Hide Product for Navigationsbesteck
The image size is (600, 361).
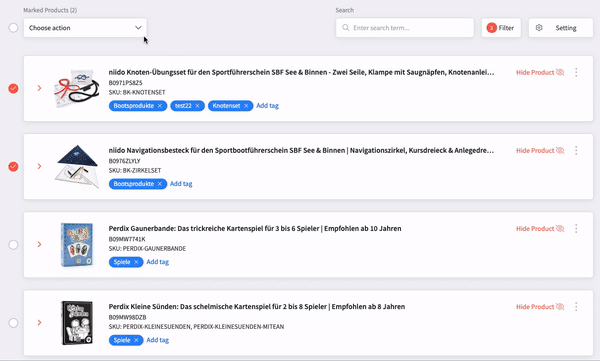540,150
